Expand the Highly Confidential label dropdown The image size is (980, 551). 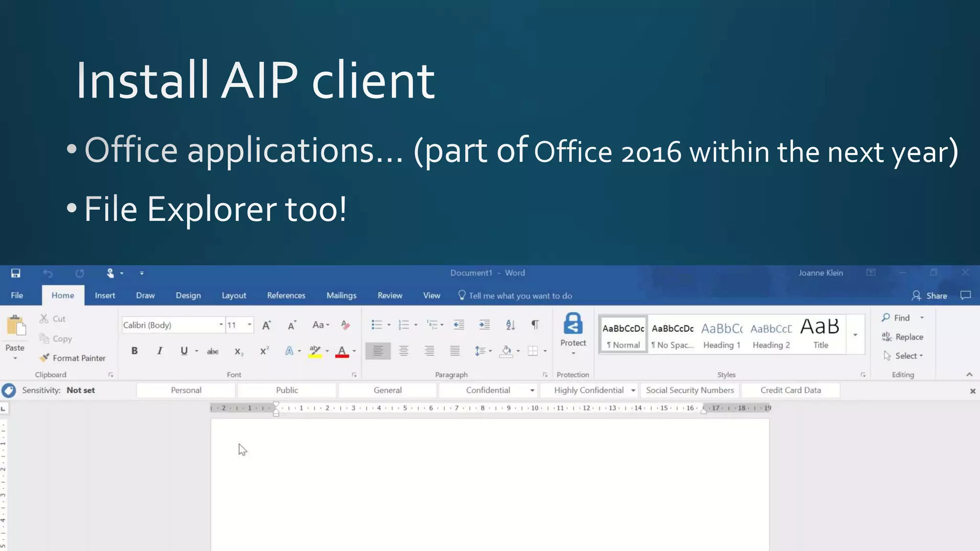coord(633,390)
